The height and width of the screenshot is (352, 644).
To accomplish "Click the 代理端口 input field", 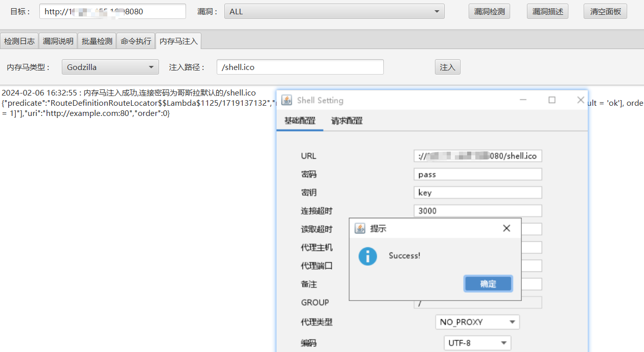I will [532, 266].
